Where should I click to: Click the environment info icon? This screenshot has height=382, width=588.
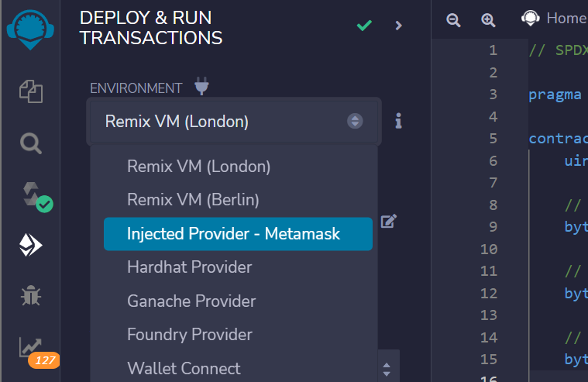click(x=398, y=121)
